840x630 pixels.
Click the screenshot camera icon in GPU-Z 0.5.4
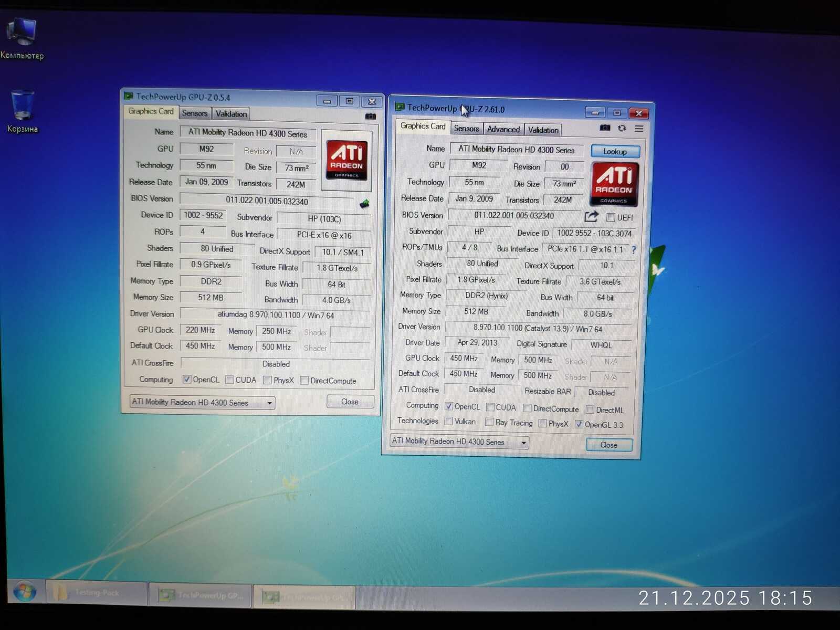click(x=371, y=116)
